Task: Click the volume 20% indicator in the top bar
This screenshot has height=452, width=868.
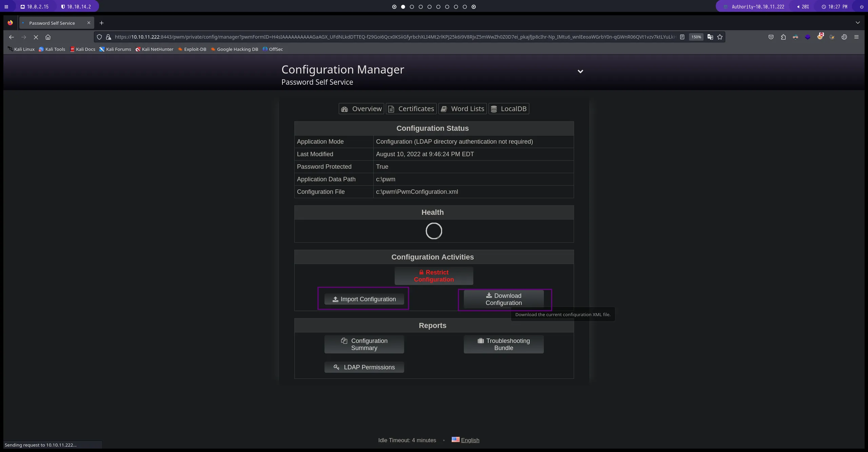Action: [803, 6]
